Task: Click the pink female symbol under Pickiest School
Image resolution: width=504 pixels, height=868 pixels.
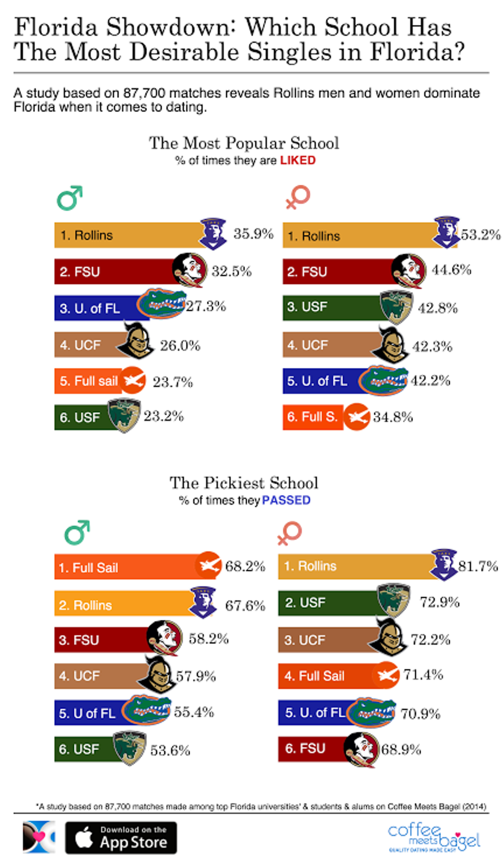Action: pyautogui.click(x=289, y=533)
